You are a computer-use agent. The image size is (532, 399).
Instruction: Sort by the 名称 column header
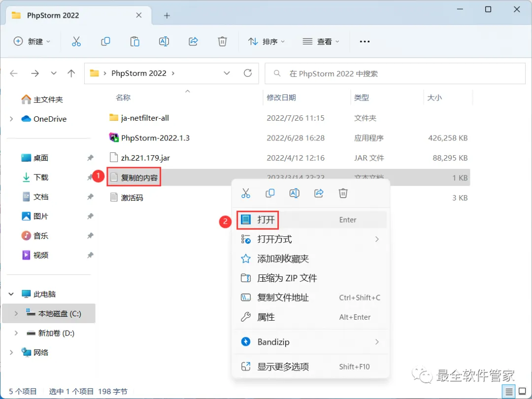pos(123,98)
